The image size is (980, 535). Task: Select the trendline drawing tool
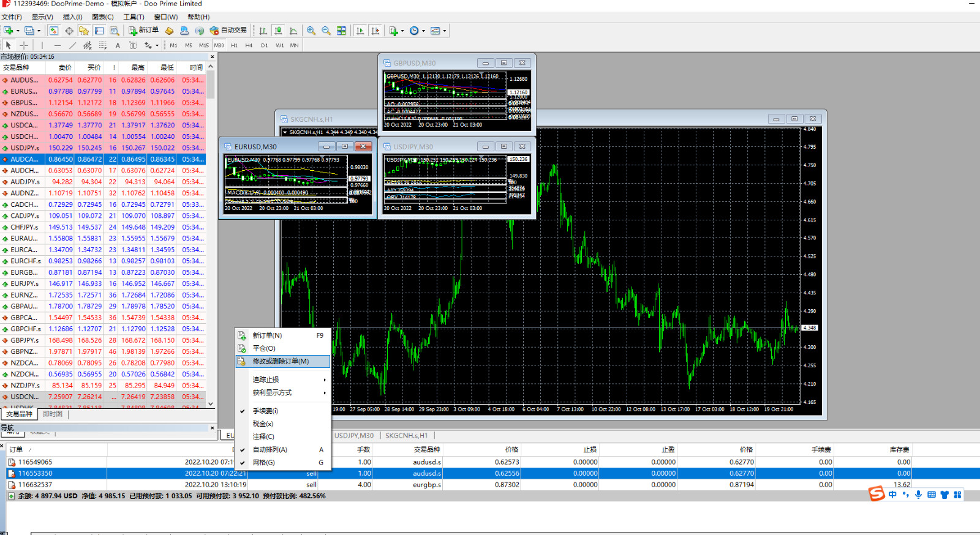coord(72,45)
